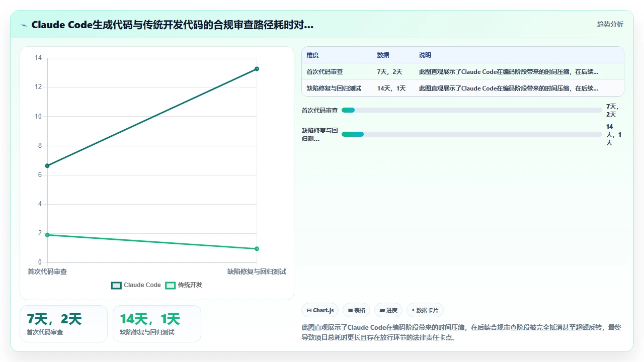
Task: Click Claude Code data point at 缺陷修复与回归测试
Action: point(257,69)
